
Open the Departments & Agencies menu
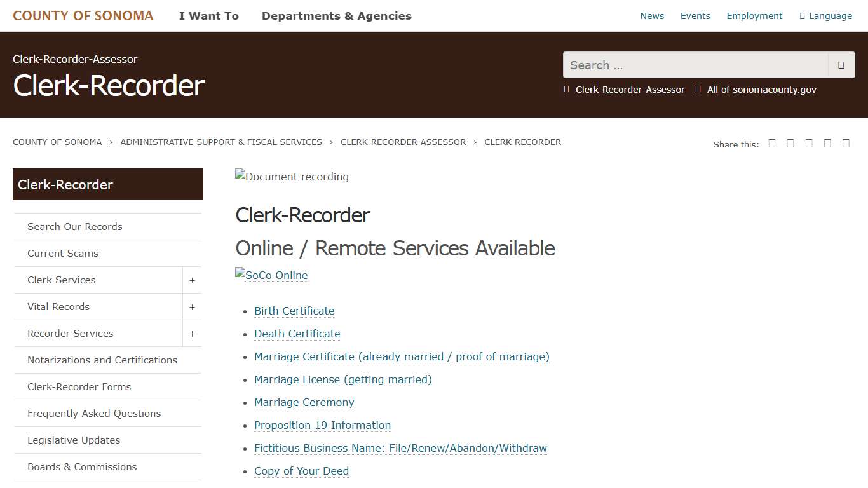click(x=336, y=15)
